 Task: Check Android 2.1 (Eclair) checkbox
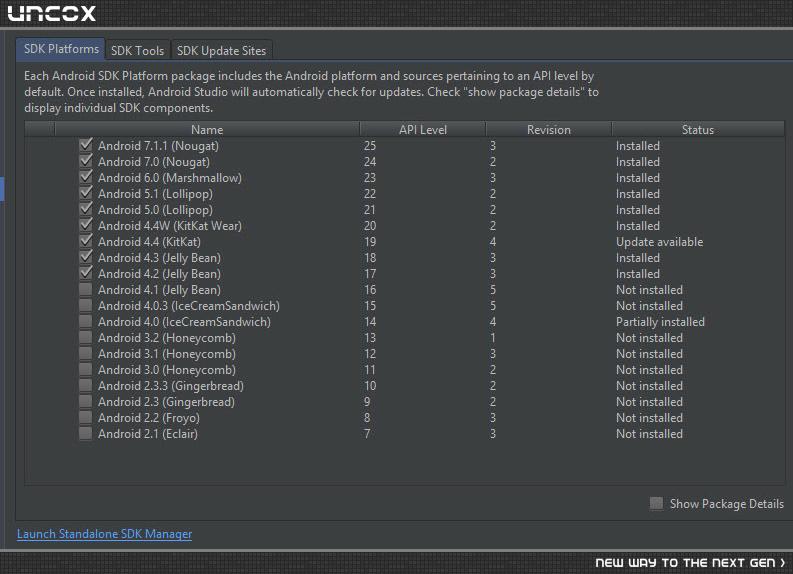point(86,433)
